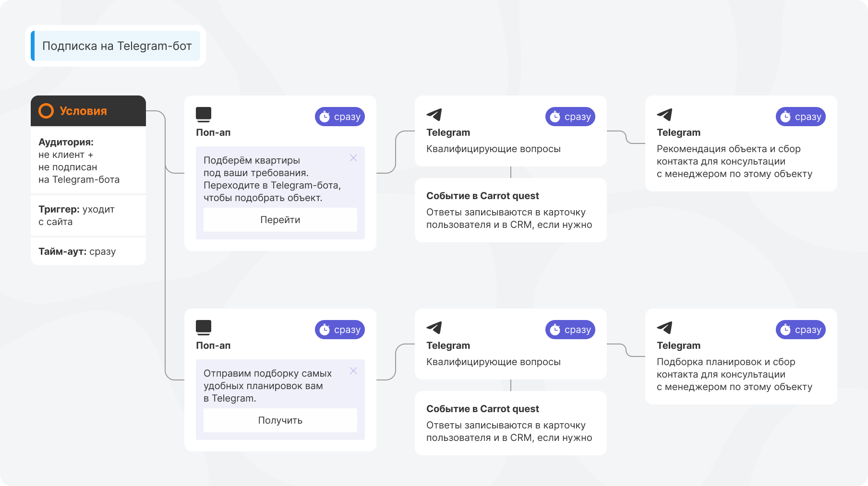The height and width of the screenshot is (486, 868).
Task: Click the Telegram plane icon in the bottom middle card
Action: [434, 328]
